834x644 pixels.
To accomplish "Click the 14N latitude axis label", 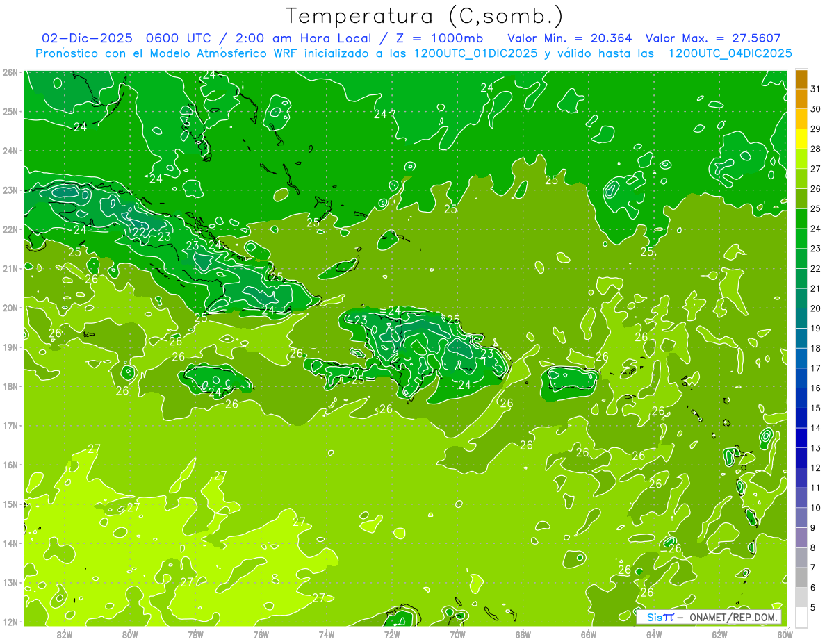I will point(10,543).
